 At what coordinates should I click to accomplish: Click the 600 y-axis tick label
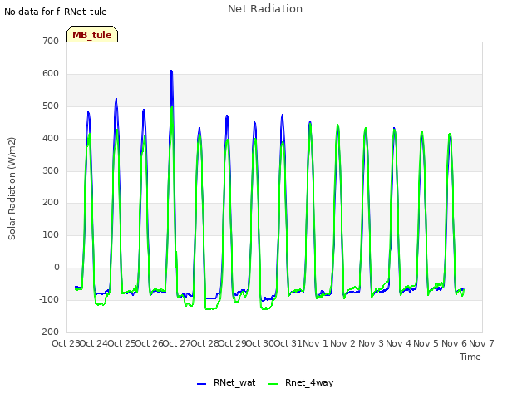(51, 74)
